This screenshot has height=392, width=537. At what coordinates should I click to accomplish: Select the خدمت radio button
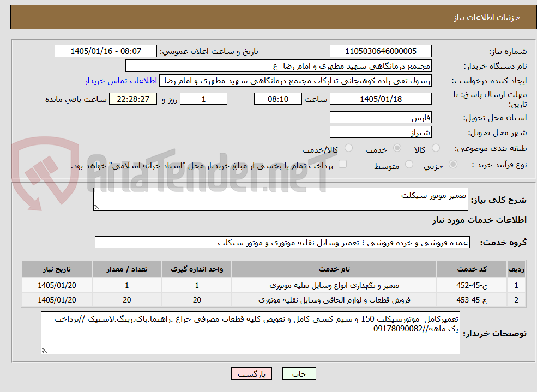click(397, 148)
